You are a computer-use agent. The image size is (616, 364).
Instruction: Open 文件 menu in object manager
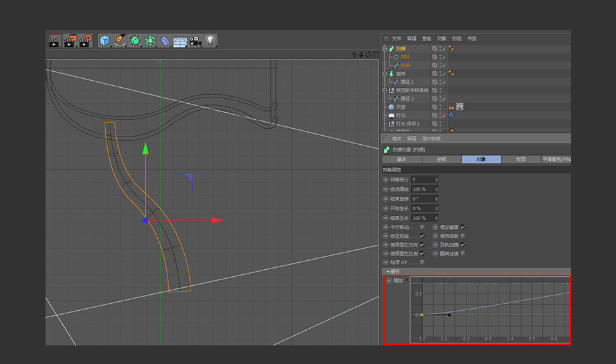click(x=397, y=38)
